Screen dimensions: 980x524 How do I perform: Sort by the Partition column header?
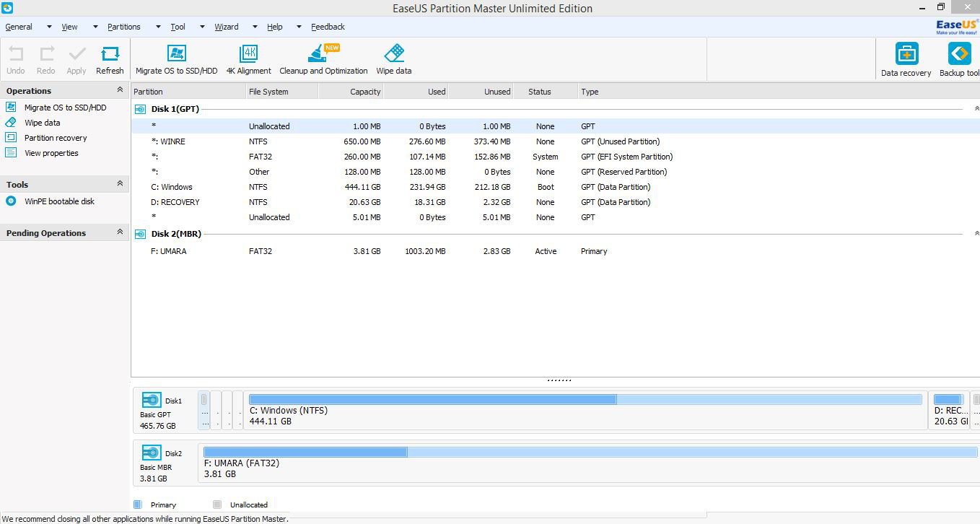188,92
